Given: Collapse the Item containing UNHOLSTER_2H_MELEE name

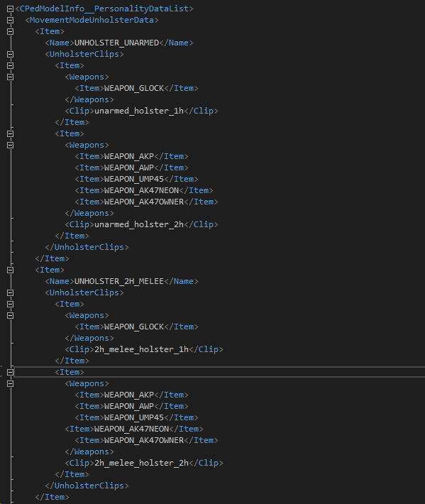Looking at the screenshot, I should coord(10,270).
